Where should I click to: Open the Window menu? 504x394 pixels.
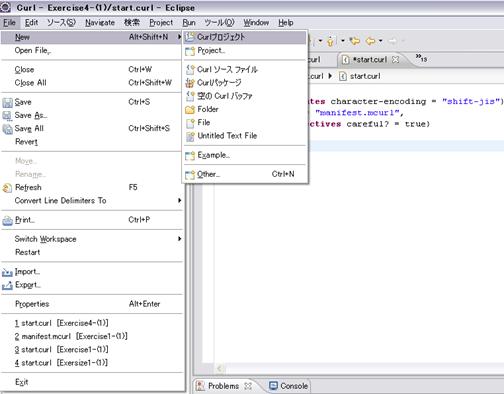(256, 23)
